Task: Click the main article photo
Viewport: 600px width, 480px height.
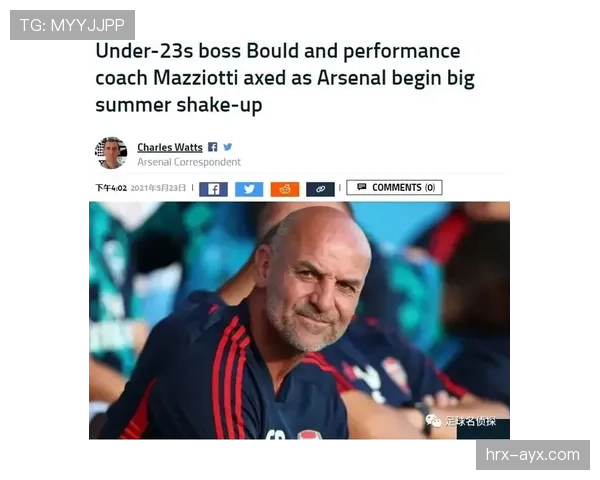Action: [299, 320]
